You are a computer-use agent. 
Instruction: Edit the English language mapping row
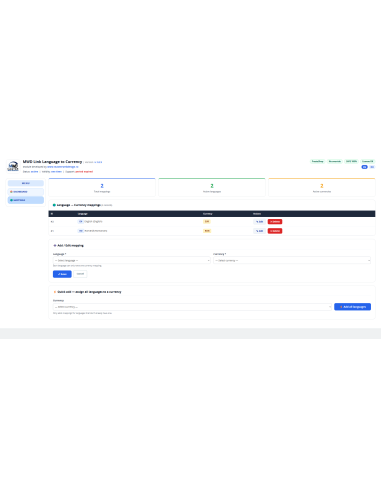(x=259, y=222)
